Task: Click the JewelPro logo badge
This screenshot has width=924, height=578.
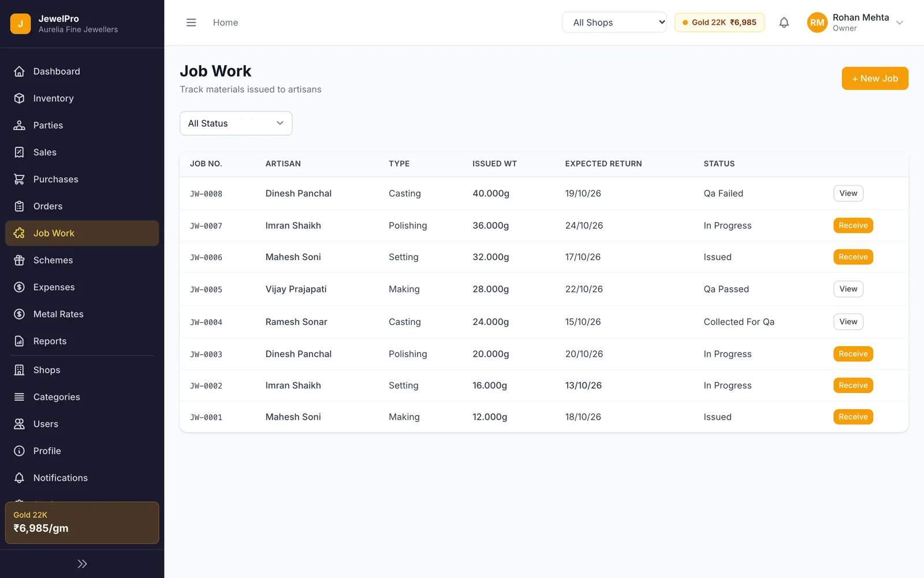Action: [x=20, y=24]
